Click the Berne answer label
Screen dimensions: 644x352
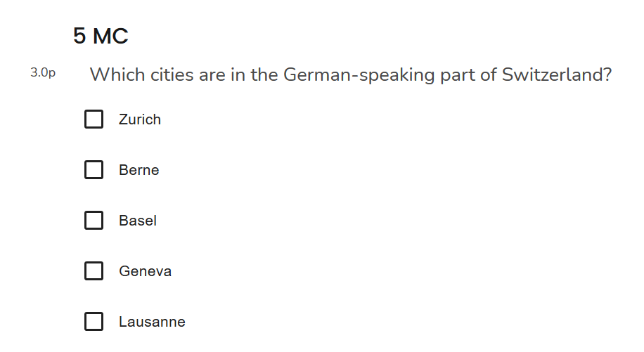(139, 170)
